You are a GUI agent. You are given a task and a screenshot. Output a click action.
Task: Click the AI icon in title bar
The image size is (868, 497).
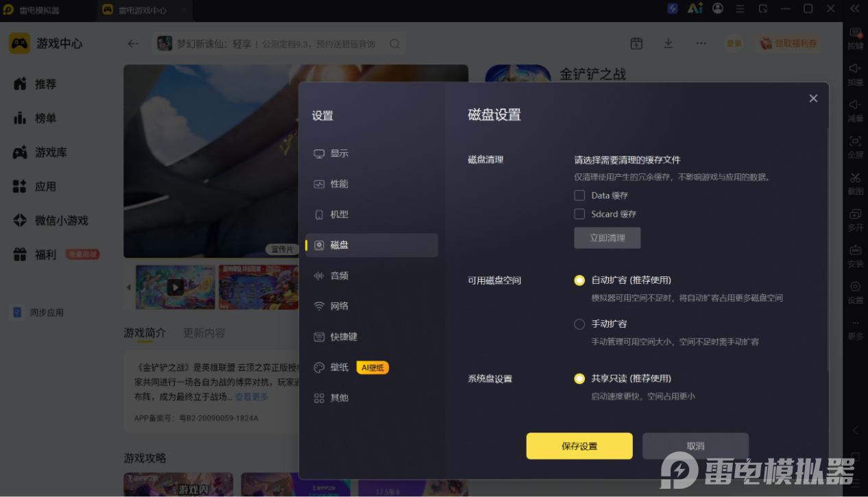point(695,8)
